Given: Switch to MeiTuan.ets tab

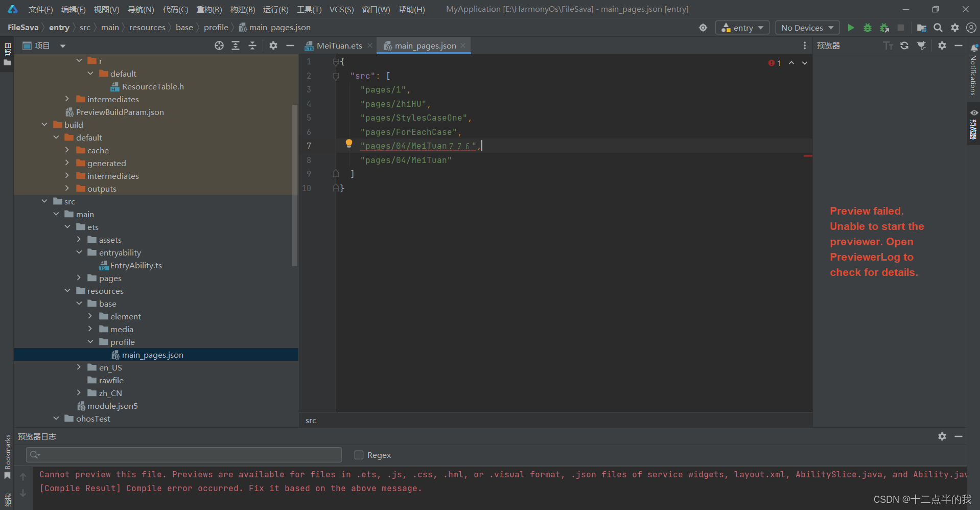Looking at the screenshot, I should coord(339,45).
